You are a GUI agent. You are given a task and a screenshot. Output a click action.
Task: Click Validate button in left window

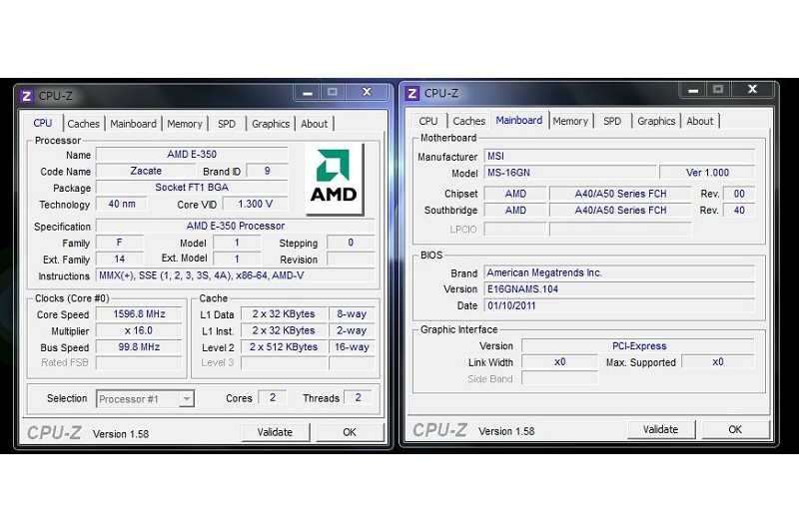pyautogui.click(x=276, y=432)
